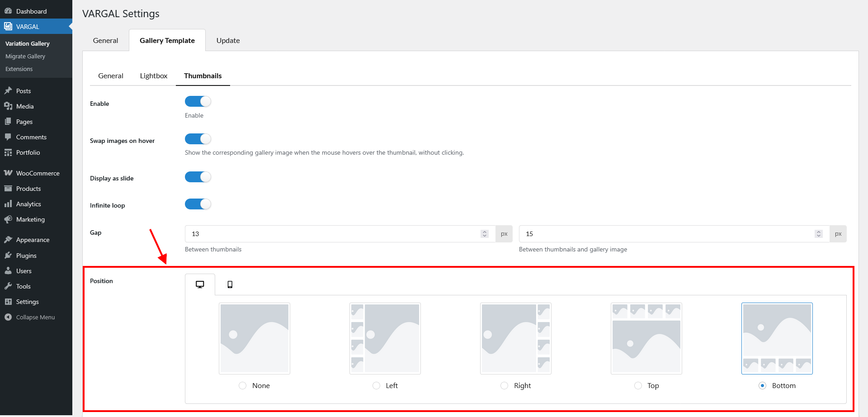The width and height of the screenshot is (868, 417).
Task: Switch to desktop position view icon
Action: click(x=200, y=284)
